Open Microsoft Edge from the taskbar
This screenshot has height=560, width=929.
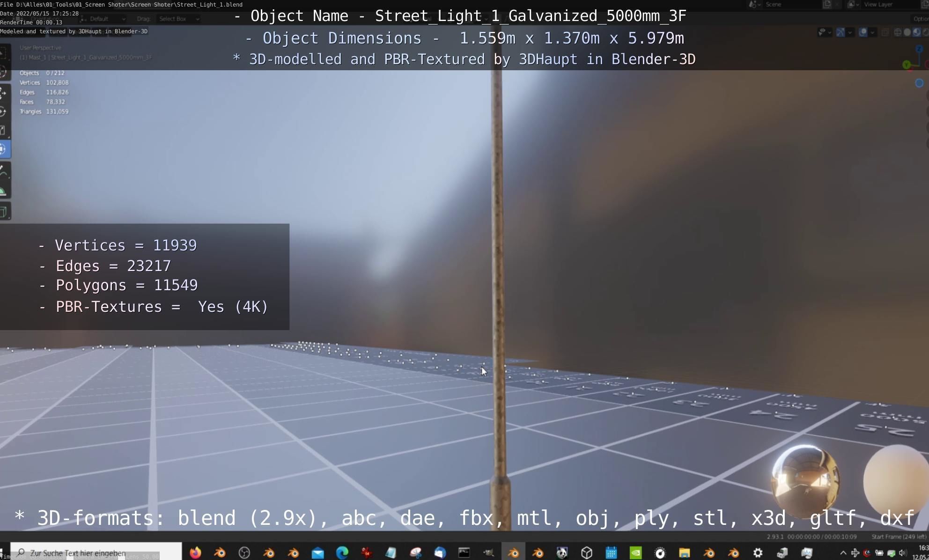coord(342,553)
